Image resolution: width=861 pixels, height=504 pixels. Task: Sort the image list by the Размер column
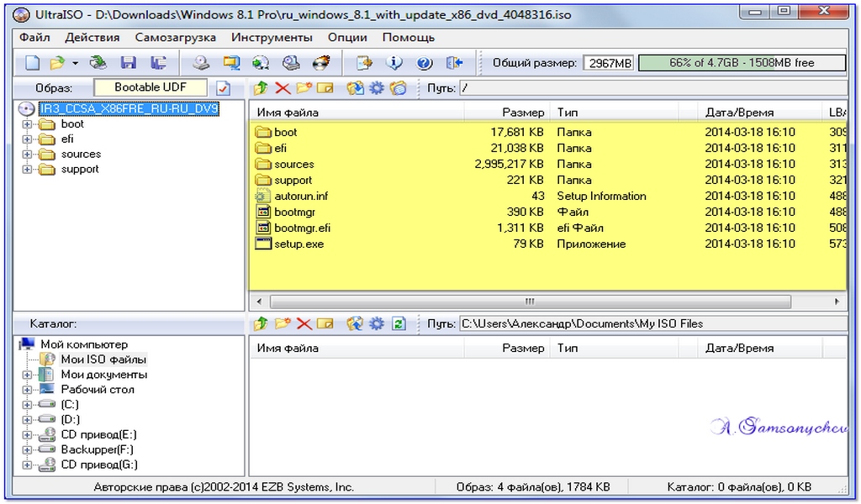(x=505, y=113)
